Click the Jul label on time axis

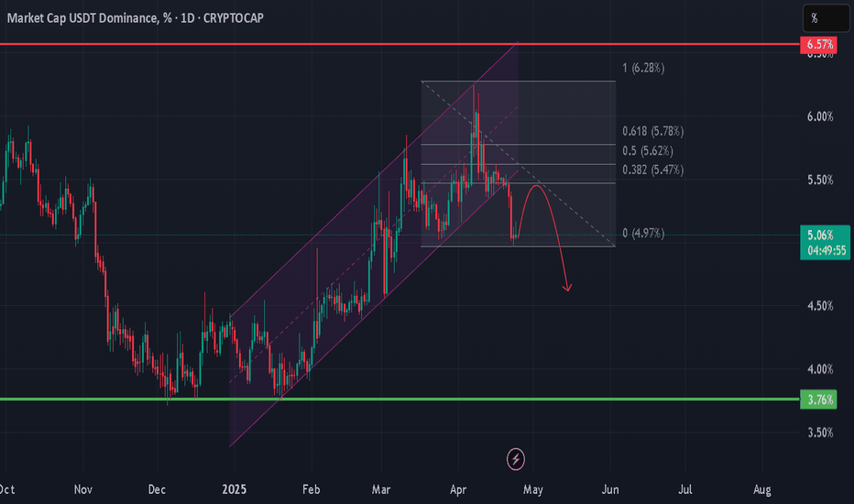[x=685, y=489]
